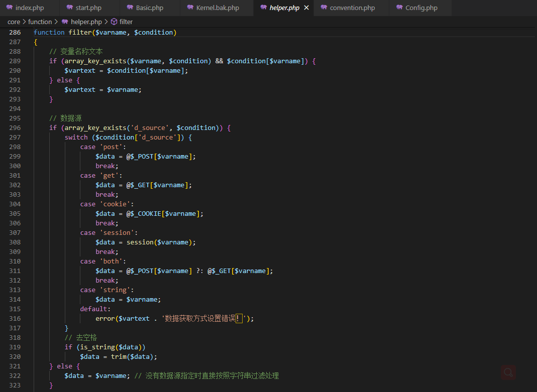Click the filter function name in its declaration
This screenshot has width=537, height=392.
tap(80, 33)
